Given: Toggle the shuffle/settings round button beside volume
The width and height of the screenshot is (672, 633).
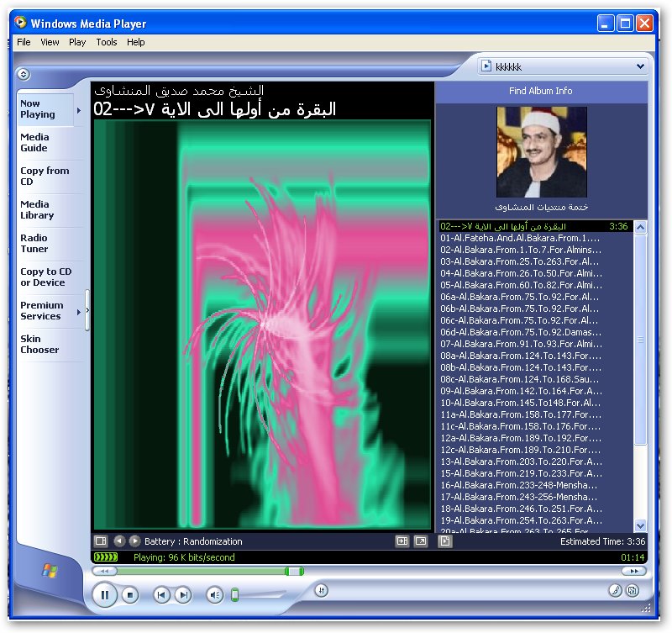Looking at the screenshot, I should (322, 590).
